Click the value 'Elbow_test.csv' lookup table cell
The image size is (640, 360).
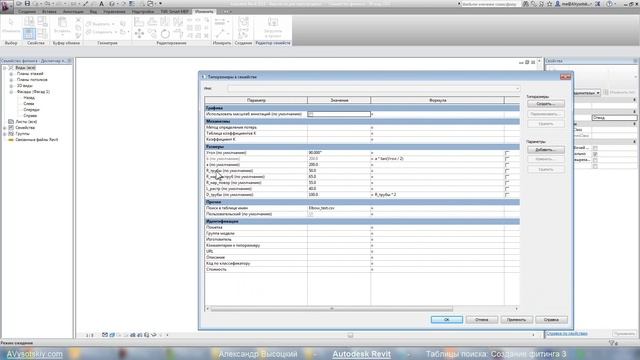pos(339,208)
